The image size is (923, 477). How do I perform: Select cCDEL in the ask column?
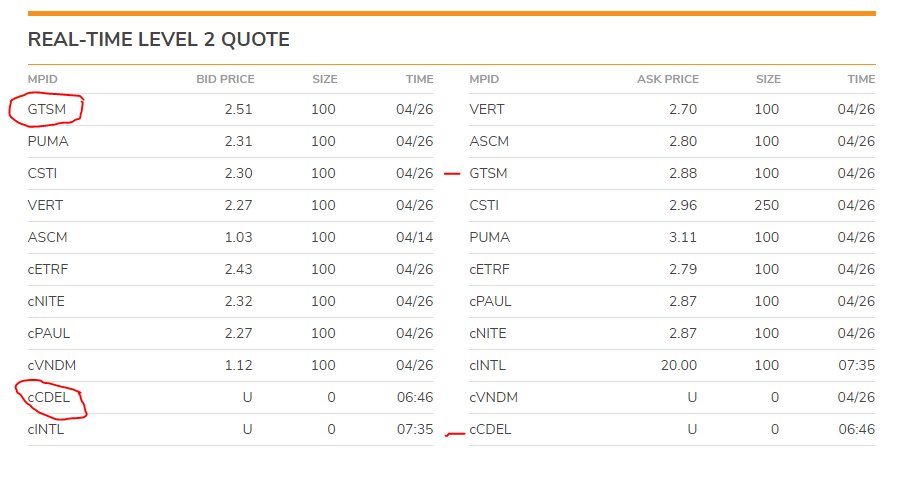coord(490,429)
